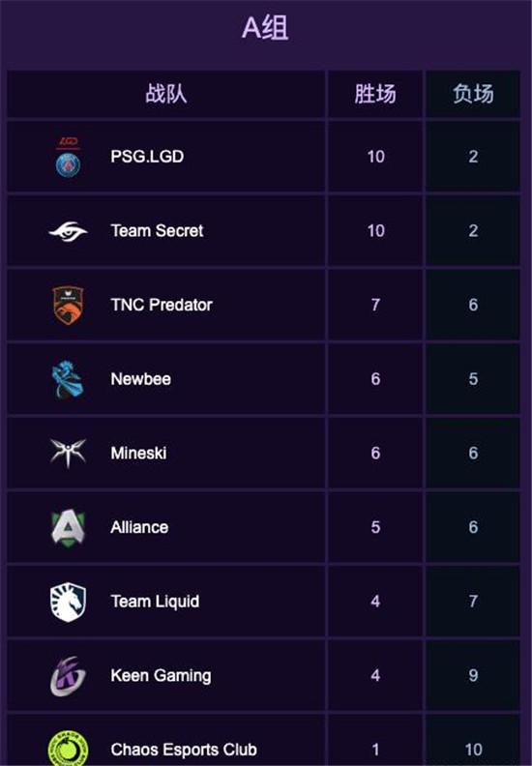Screen dimensions: 532x766
Task: Click the Team Liquid horse logo
Action: [68, 602]
